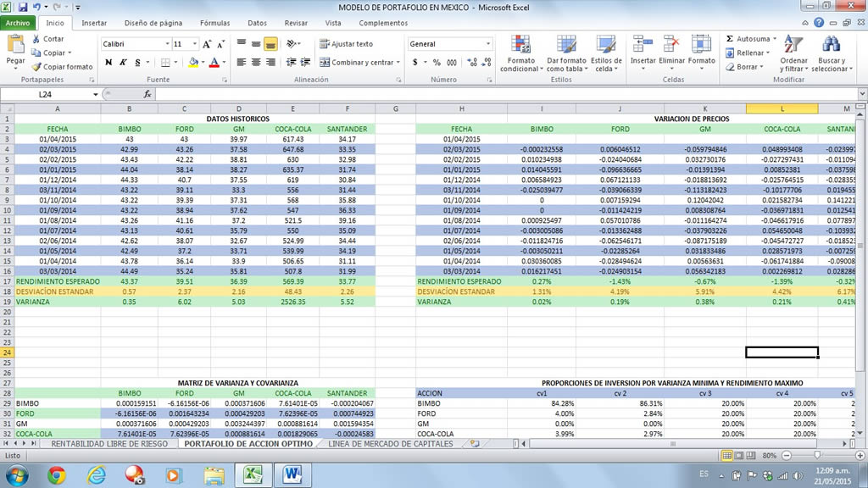The image size is (868, 488).
Task: Apply yellow fill color bucket
Action: click(193, 63)
